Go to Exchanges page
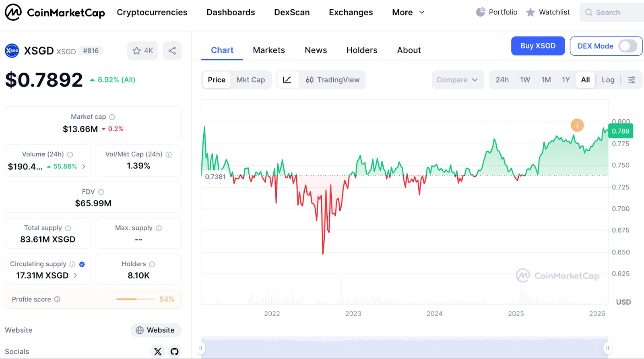 (351, 12)
